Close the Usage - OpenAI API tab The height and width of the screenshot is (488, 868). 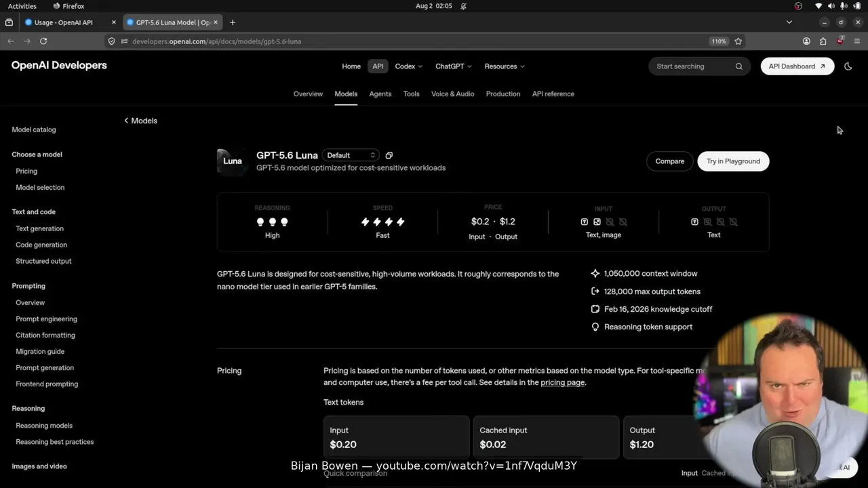click(113, 22)
